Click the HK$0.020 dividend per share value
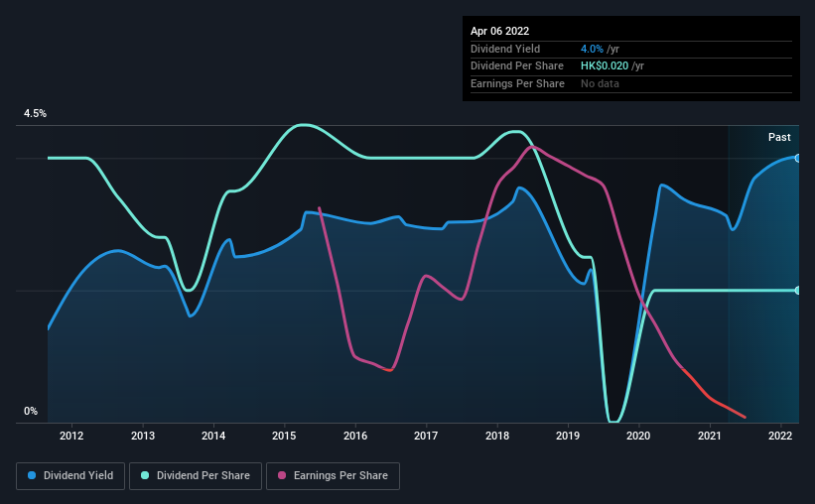 point(605,66)
